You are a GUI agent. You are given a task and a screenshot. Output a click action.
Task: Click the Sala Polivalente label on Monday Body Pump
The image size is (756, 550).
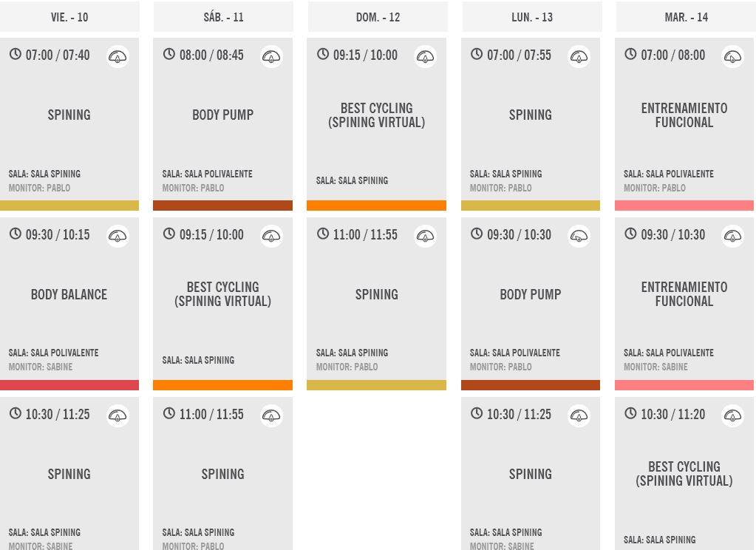[515, 353]
